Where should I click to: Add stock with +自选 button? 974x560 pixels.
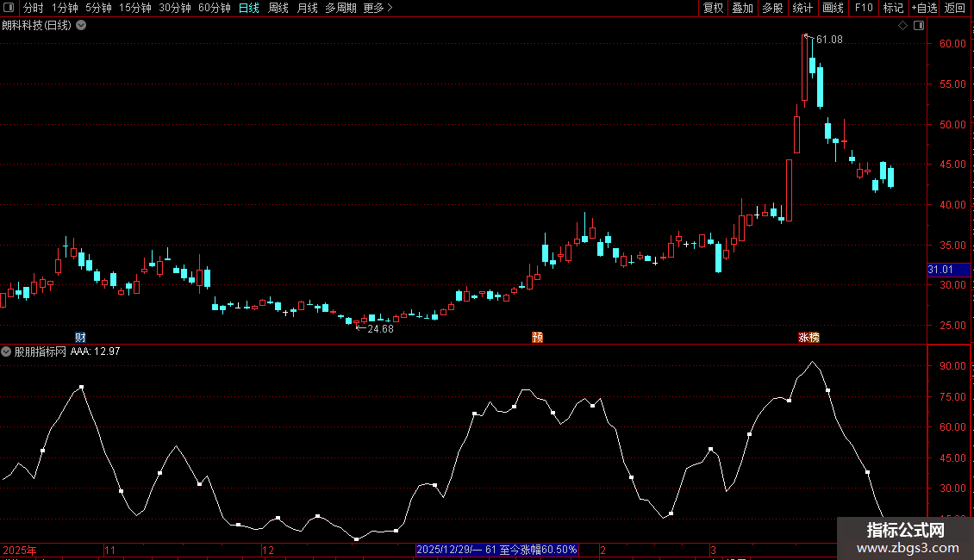pos(924,8)
